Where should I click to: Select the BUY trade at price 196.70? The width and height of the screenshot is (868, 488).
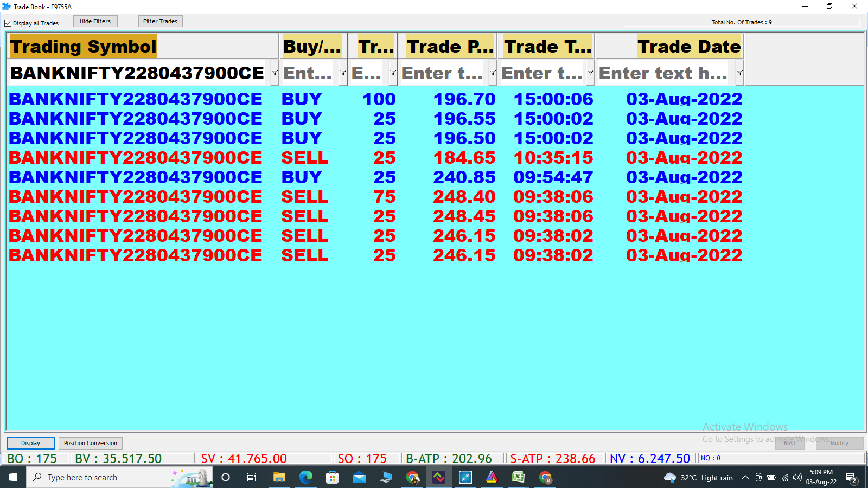coord(375,99)
